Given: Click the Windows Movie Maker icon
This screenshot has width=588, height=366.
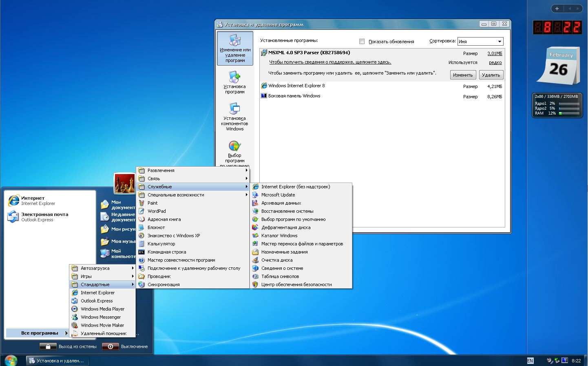Looking at the screenshot, I should 75,325.
